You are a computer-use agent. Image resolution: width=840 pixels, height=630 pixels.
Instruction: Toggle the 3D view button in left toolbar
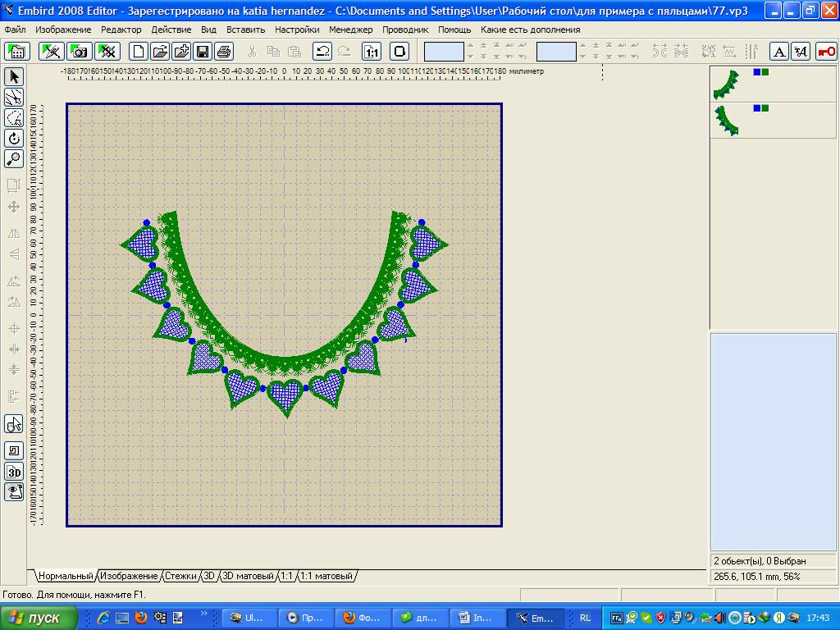pos(14,472)
